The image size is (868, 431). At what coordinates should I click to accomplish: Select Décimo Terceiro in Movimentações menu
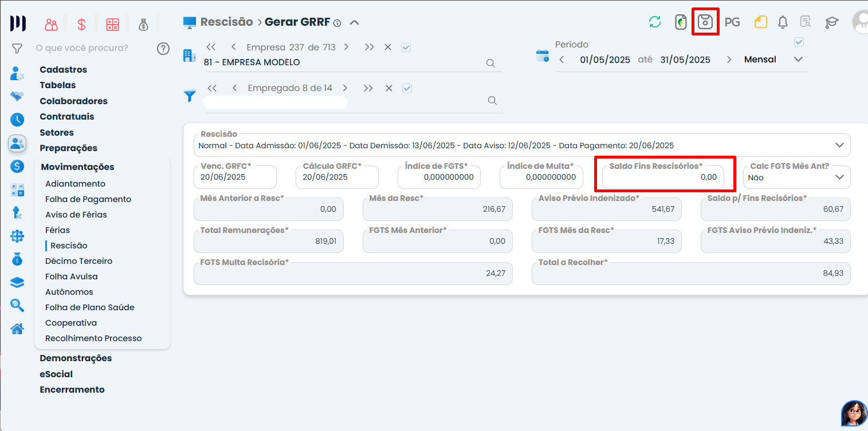(78, 261)
